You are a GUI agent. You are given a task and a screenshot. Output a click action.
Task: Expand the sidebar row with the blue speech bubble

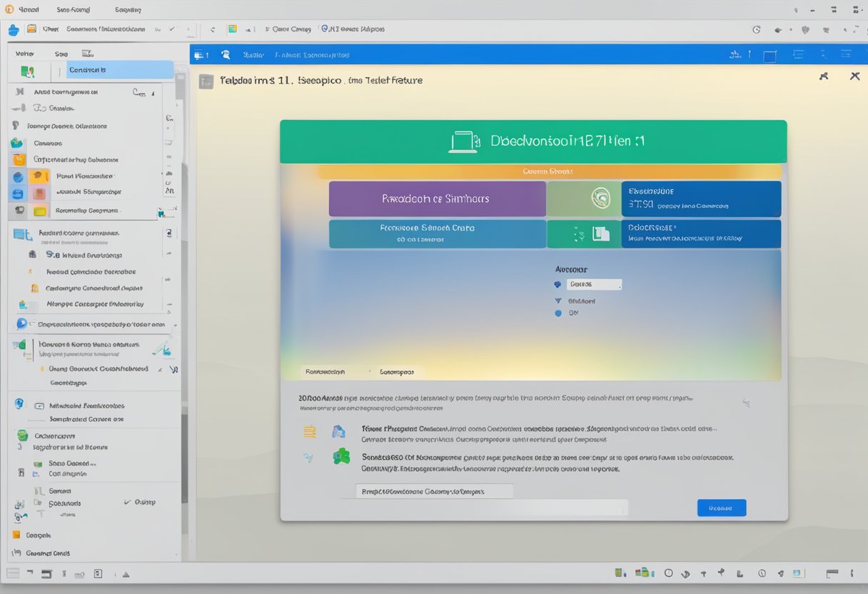click(x=93, y=323)
